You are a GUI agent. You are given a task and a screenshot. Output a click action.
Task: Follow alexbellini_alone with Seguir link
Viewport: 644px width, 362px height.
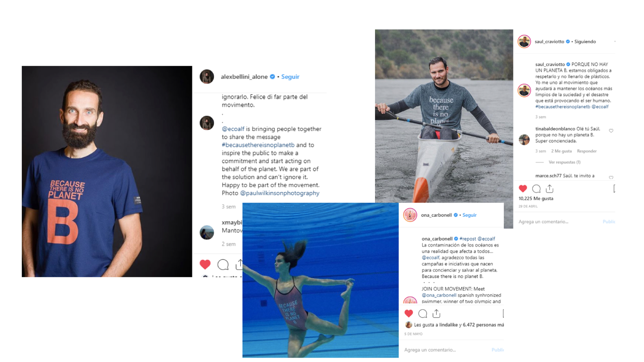click(290, 77)
